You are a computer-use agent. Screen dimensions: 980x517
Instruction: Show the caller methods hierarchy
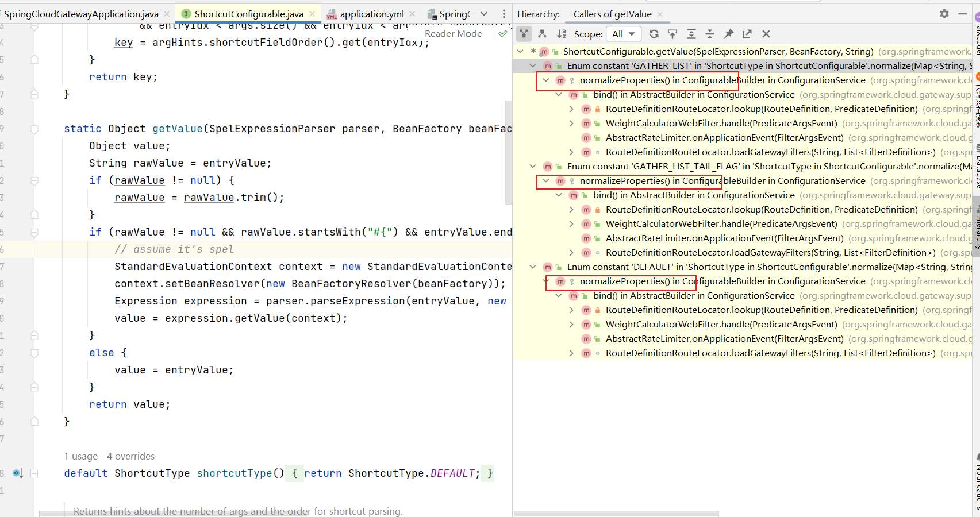[x=524, y=34]
